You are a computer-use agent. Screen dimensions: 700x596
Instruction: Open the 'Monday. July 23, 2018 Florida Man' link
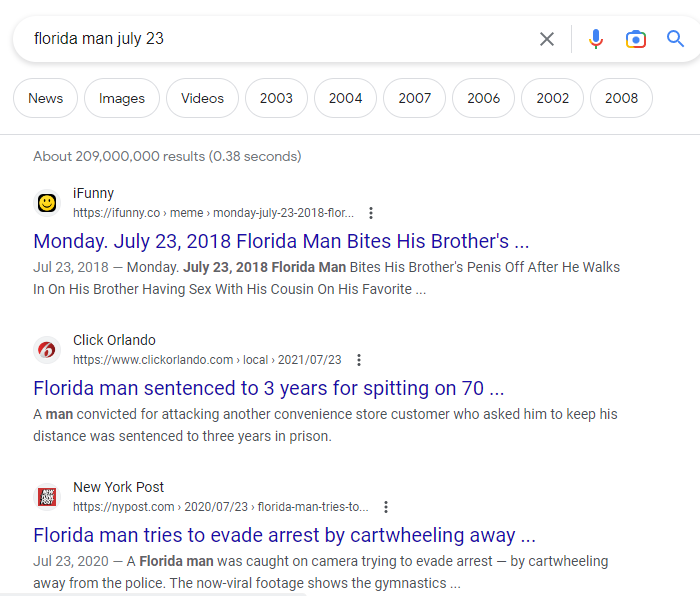(281, 241)
